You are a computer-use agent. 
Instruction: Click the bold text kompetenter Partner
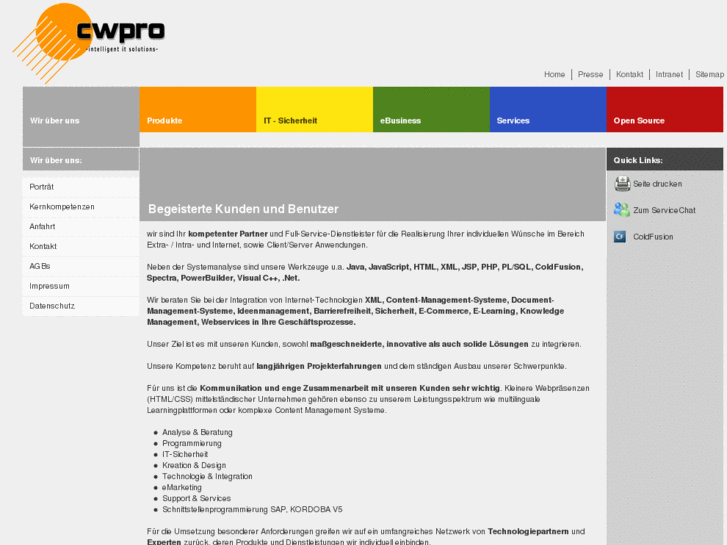tap(228, 234)
